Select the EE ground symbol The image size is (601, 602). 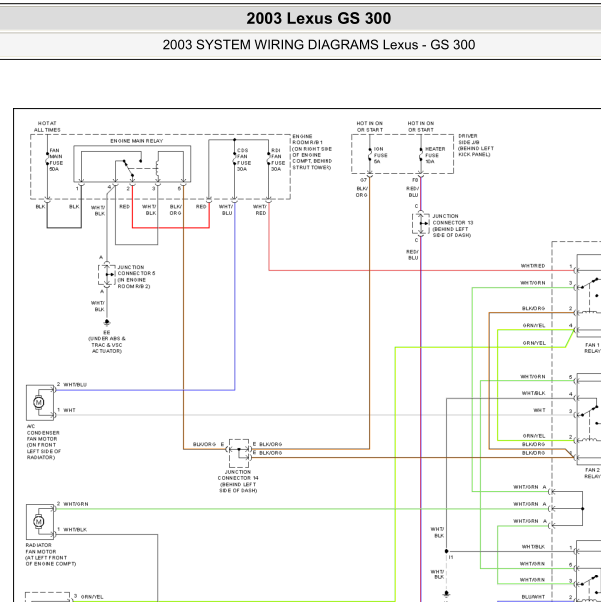click(x=107, y=323)
